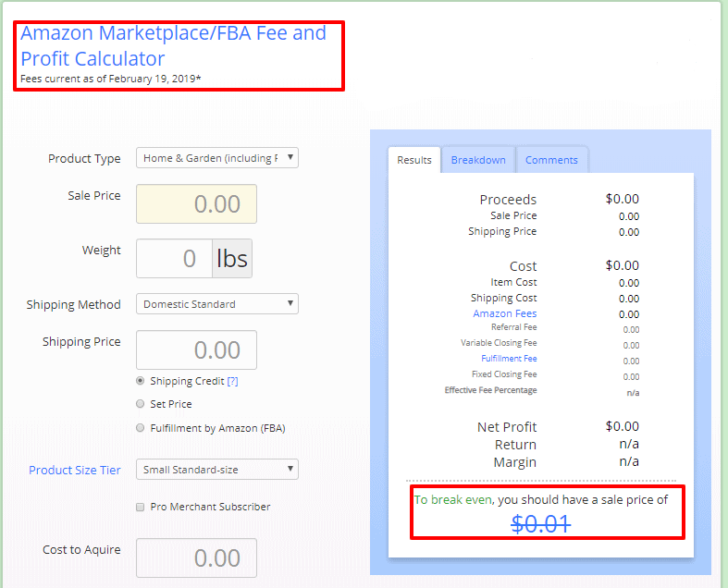The image size is (728, 588).
Task: Click the $0.01 break-even price link
Action: 541,524
